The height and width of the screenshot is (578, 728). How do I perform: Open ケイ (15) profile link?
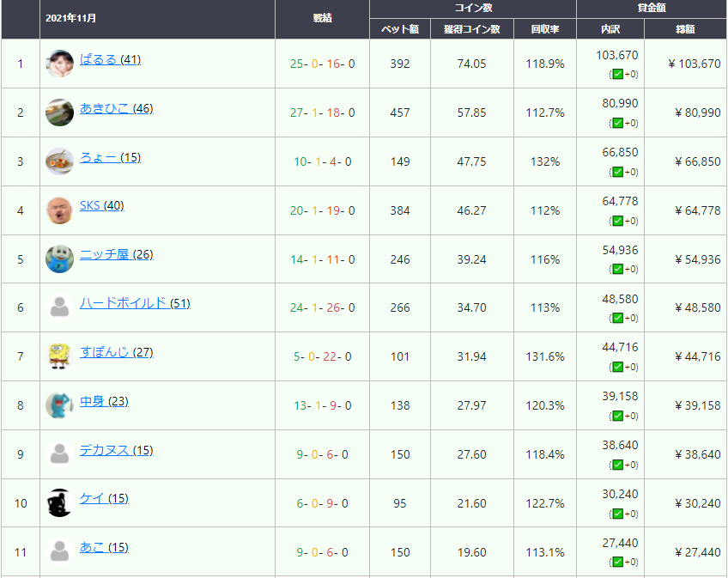click(x=104, y=498)
